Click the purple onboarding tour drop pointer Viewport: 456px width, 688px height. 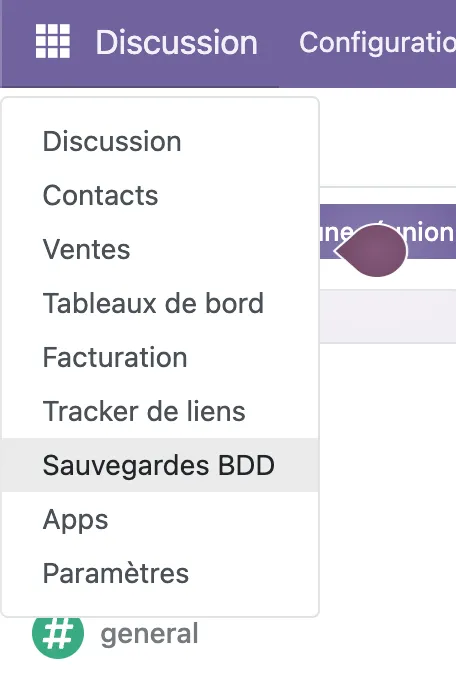pyautogui.click(x=371, y=251)
